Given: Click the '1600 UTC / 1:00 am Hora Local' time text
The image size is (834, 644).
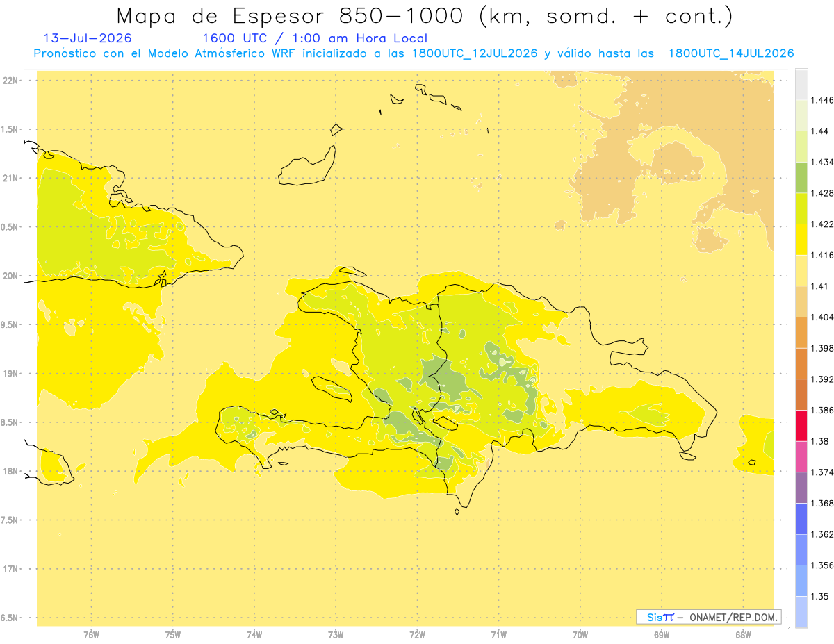Looking at the screenshot, I should [315, 38].
